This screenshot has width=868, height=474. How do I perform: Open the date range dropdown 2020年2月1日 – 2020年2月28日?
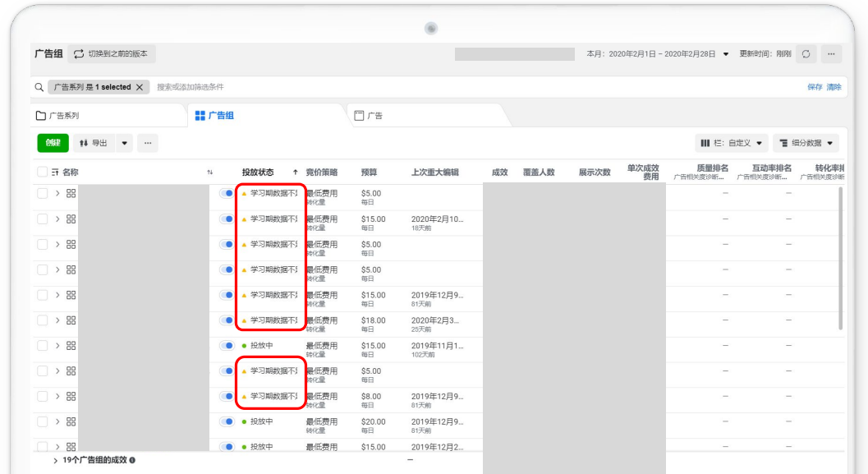[658, 53]
